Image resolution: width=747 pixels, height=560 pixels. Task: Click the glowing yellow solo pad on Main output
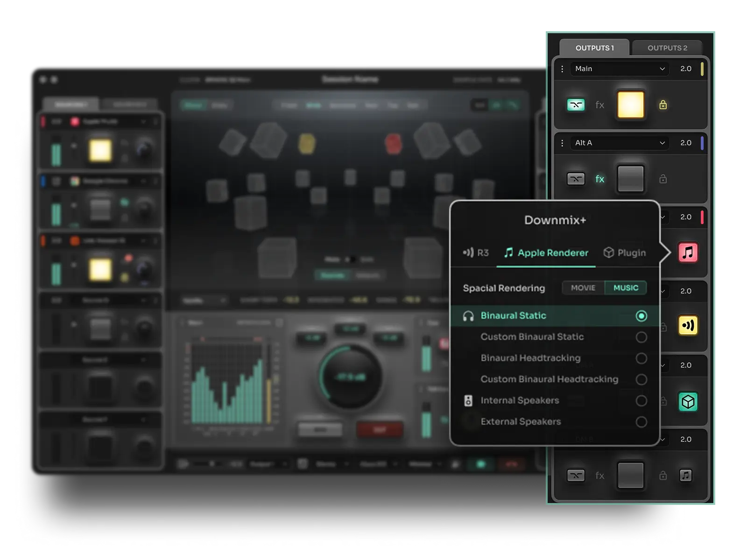[x=630, y=105]
